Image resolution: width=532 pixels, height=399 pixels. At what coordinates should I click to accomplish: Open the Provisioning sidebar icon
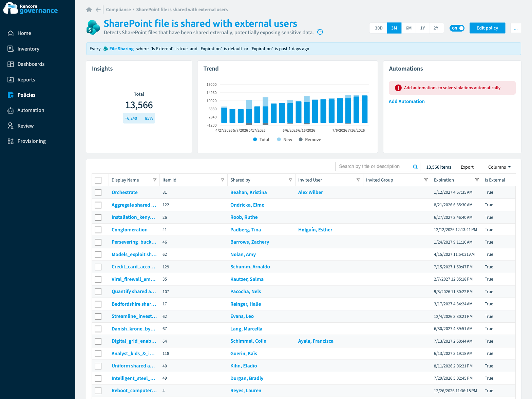click(x=11, y=141)
